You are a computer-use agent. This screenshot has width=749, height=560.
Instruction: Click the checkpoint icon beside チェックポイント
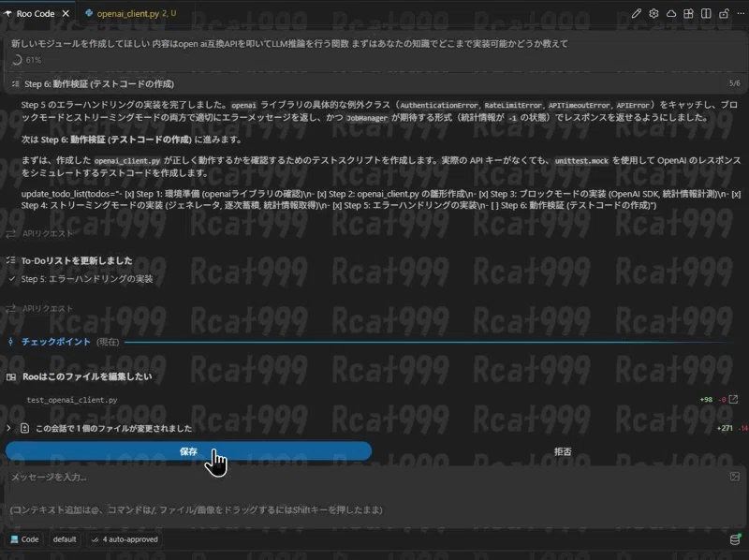coord(10,342)
